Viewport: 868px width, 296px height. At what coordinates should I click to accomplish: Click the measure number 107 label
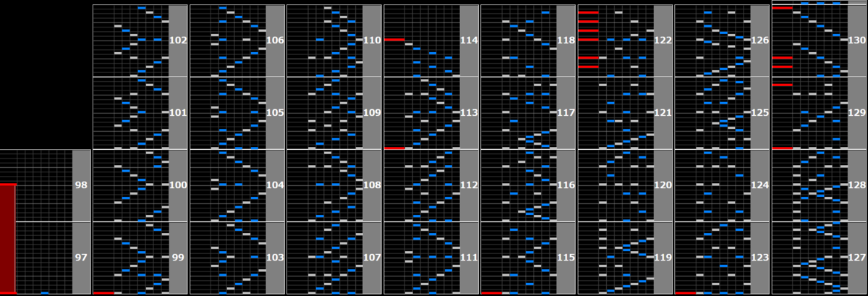[372, 258]
